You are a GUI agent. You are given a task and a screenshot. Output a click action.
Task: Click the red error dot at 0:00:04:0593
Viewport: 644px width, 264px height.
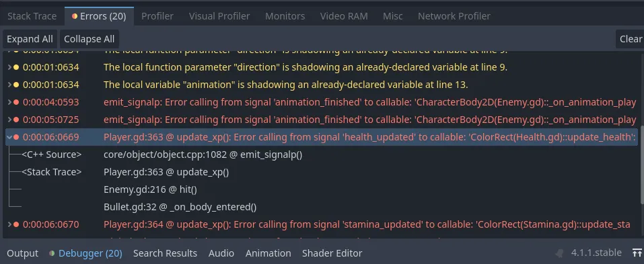(x=16, y=102)
